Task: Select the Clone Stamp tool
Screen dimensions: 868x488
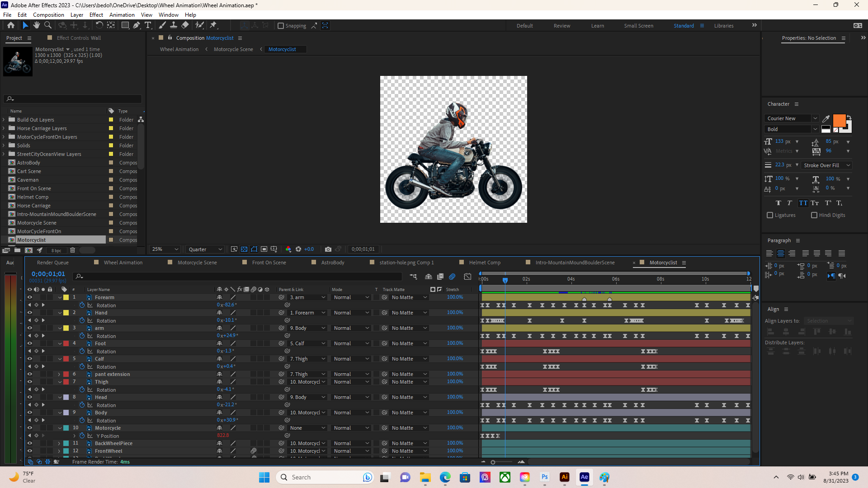Action: coord(174,25)
